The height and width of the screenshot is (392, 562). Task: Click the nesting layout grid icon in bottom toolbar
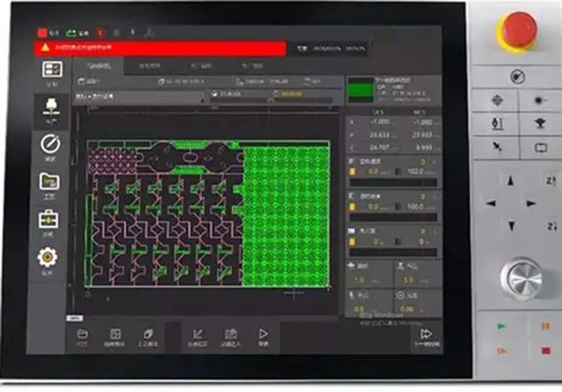115,334
